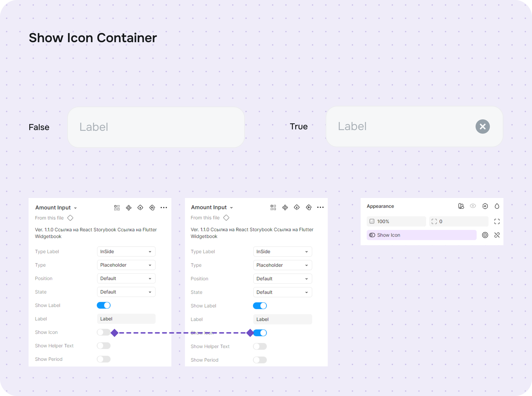The image size is (532, 396).
Task: Click the push-changes diamond icon in right Amount Input panel
Action: pyautogui.click(x=297, y=207)
